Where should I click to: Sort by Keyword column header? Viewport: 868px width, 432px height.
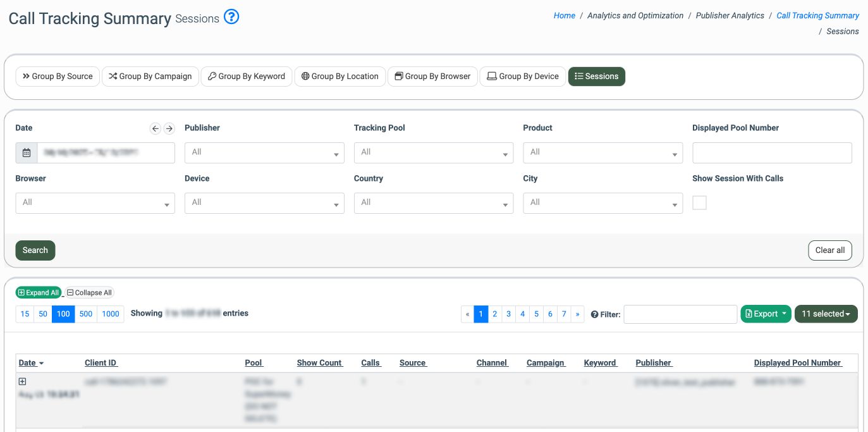pos(601,363)
